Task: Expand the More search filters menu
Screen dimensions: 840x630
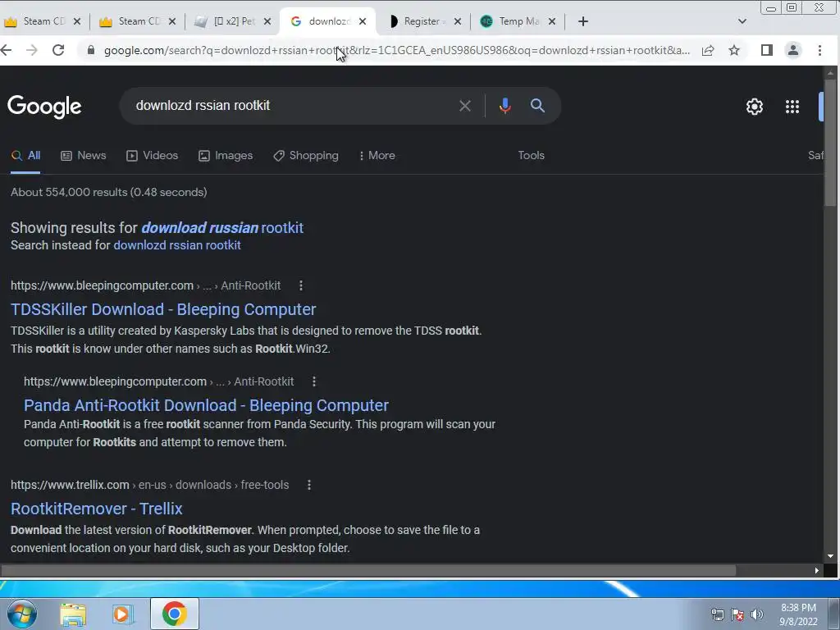Action: [377, 155]
